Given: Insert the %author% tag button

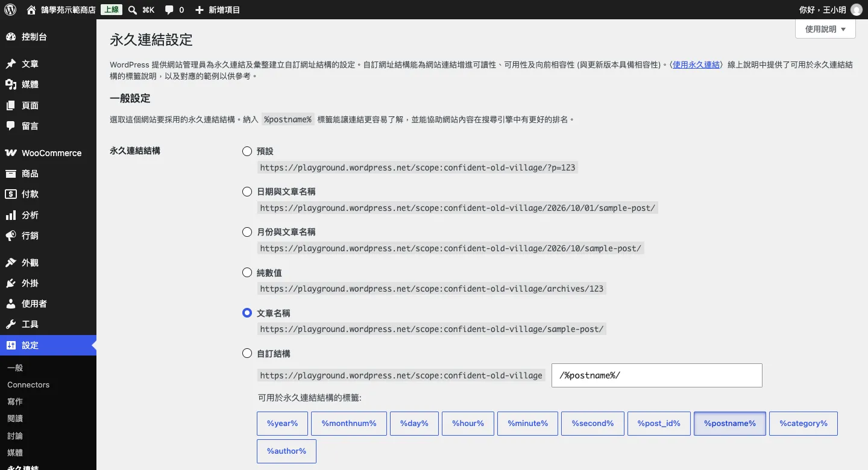Looking at the screenshot, I should tap(286, 451).
